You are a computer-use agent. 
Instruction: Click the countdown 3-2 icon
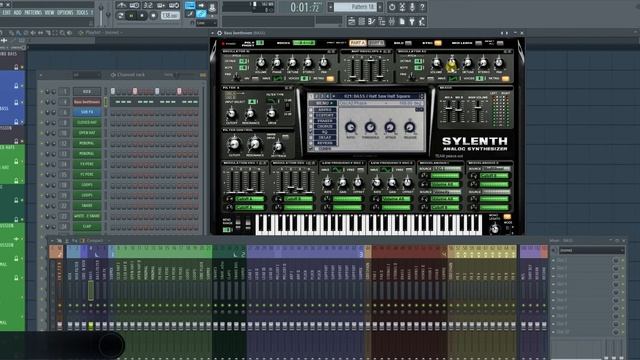point(148,5)
